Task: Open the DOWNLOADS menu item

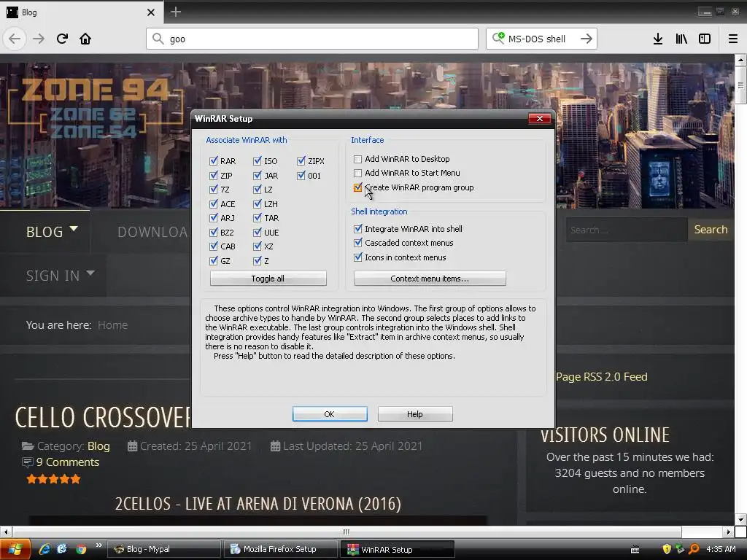Action: [x=152, y=232]
